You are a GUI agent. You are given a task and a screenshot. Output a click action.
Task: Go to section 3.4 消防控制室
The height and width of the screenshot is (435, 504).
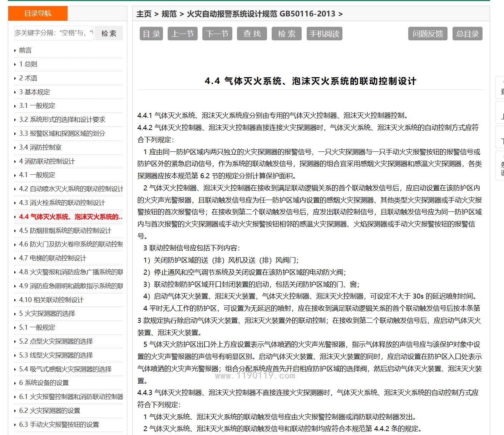click(40, 147)
